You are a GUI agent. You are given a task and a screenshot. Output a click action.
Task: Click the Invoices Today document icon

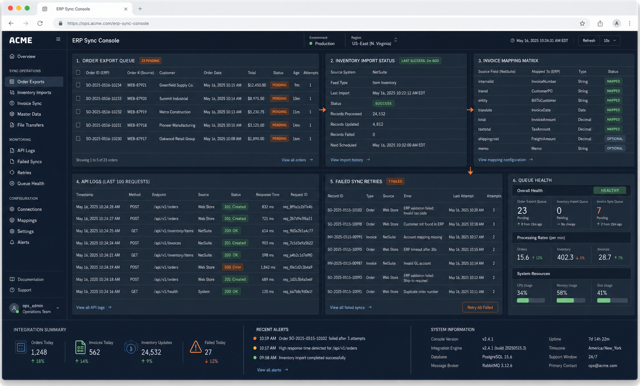pyautogui.click(x=80, y=348)
